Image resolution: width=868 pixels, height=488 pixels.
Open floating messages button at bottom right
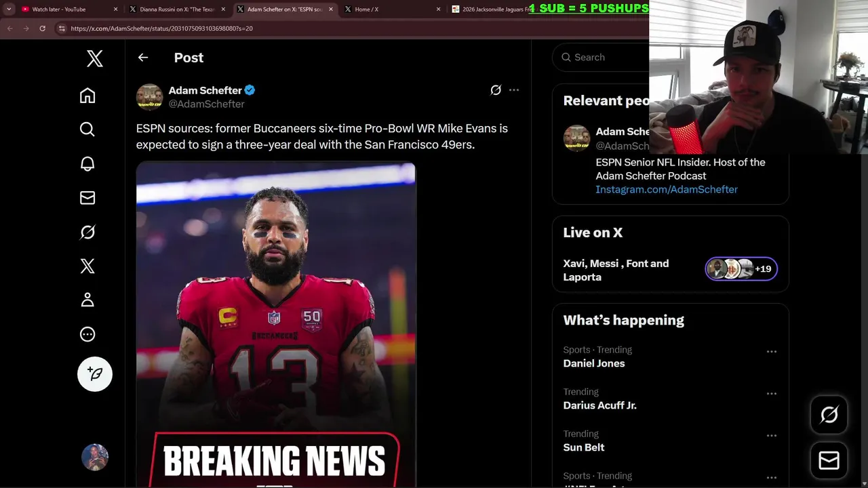pos(829,461)
